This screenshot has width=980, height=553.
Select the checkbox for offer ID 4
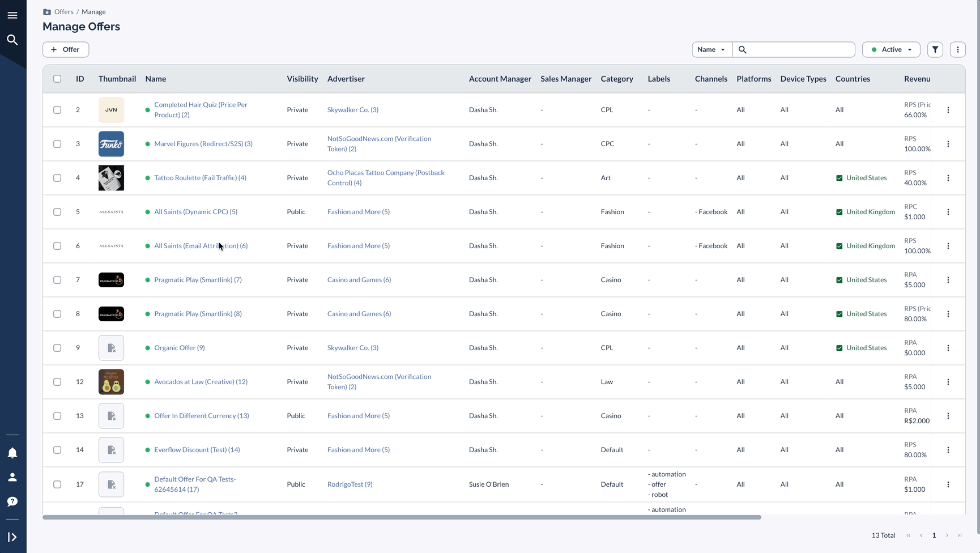pos(57,178)
